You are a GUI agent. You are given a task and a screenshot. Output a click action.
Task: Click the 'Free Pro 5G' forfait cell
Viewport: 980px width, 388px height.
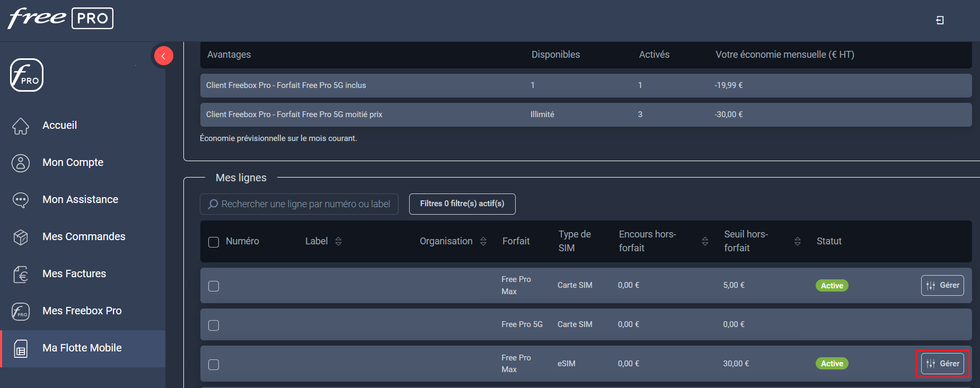coord(522,324)
